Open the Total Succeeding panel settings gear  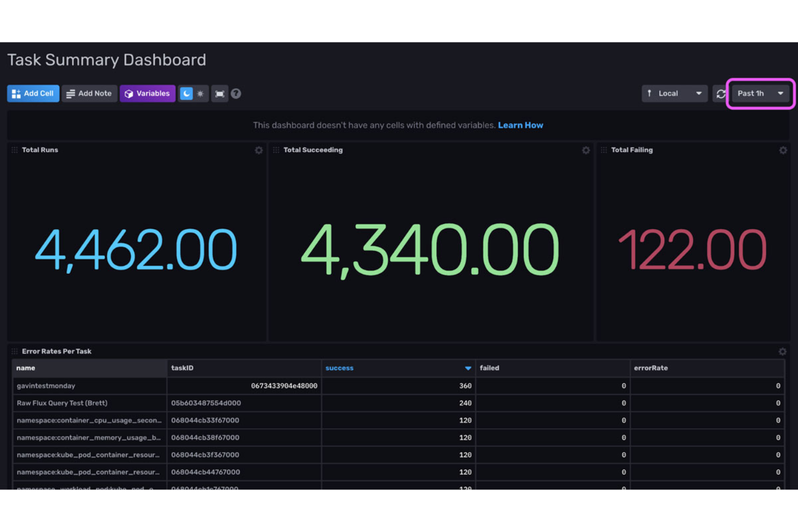(586, 150)
